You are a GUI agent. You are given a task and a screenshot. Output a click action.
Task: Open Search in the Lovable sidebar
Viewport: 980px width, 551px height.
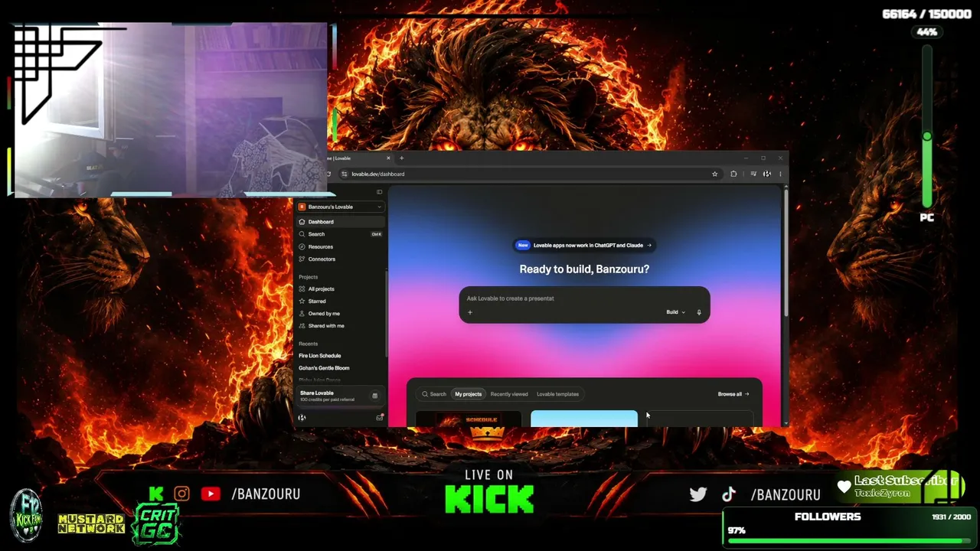click(340, 234)
